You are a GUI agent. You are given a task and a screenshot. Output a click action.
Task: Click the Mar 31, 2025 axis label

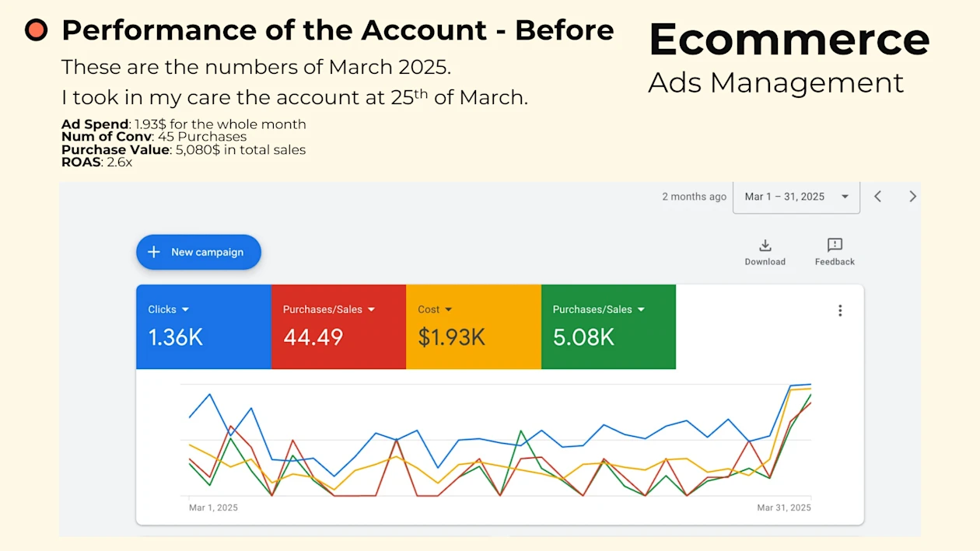[x=784, y=507]
